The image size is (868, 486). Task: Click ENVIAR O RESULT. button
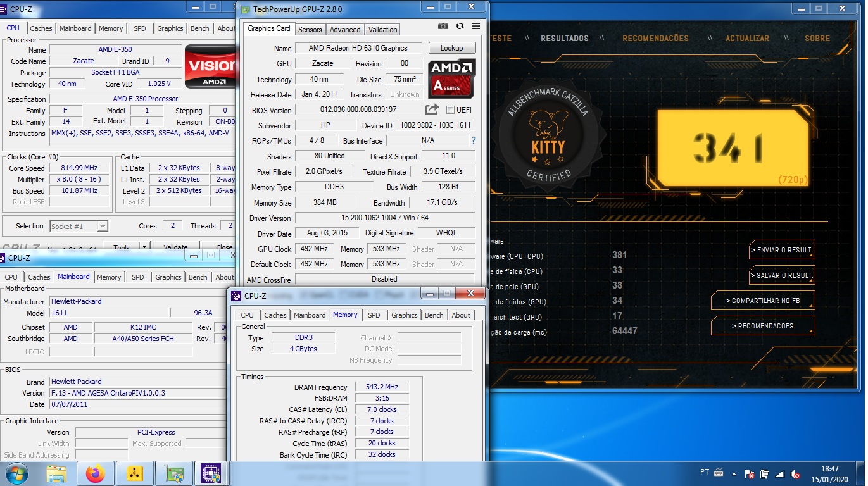(x=781, y=250)
